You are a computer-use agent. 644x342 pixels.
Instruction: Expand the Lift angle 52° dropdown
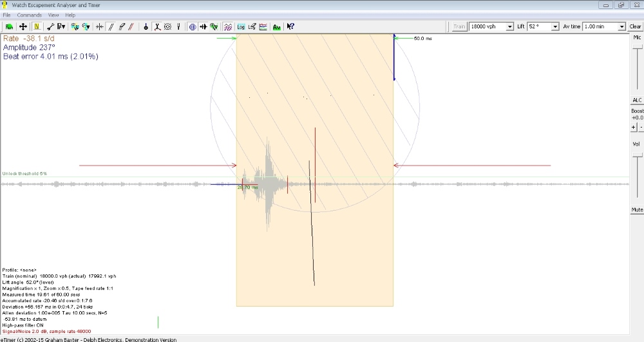click(554, 26)
